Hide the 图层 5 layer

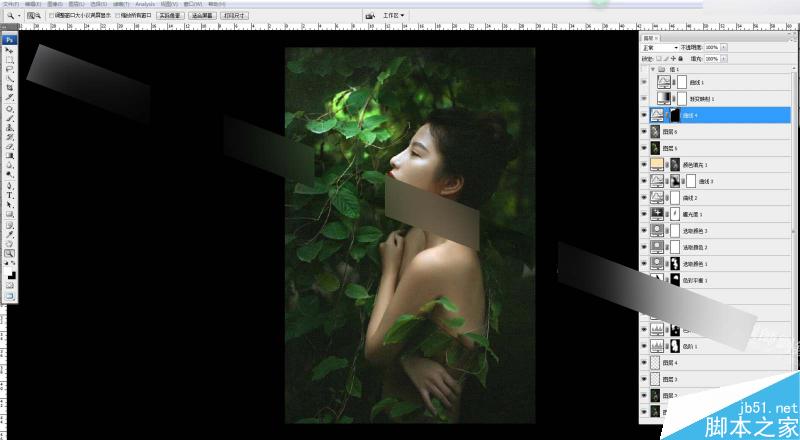pyautogui.click(x=644, y=148)
